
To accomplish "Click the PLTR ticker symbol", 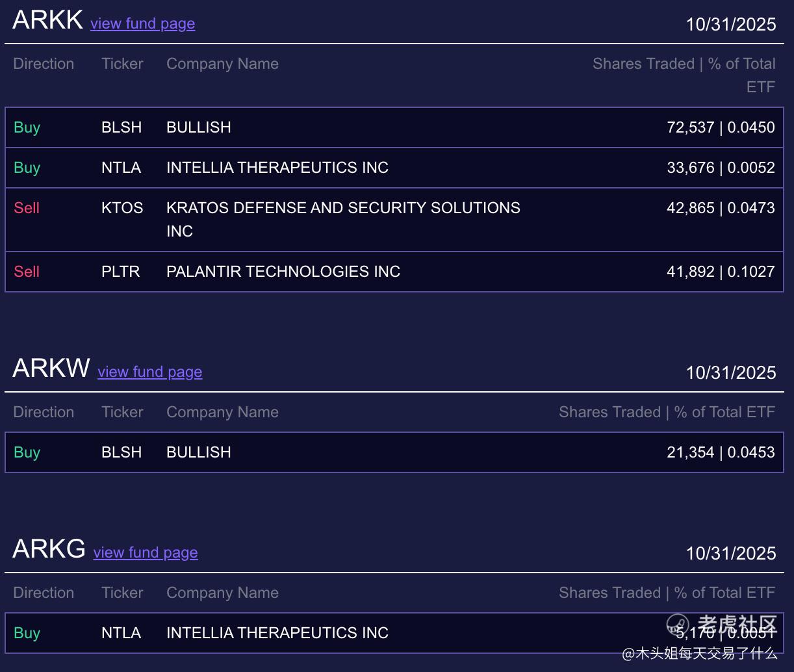I will [121, 272].
